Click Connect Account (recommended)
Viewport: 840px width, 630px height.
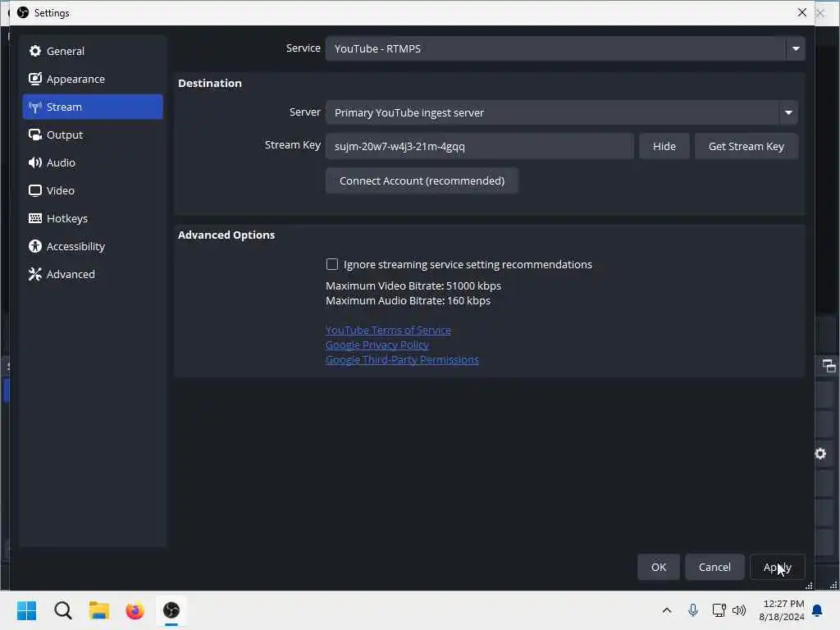point(422,180)
